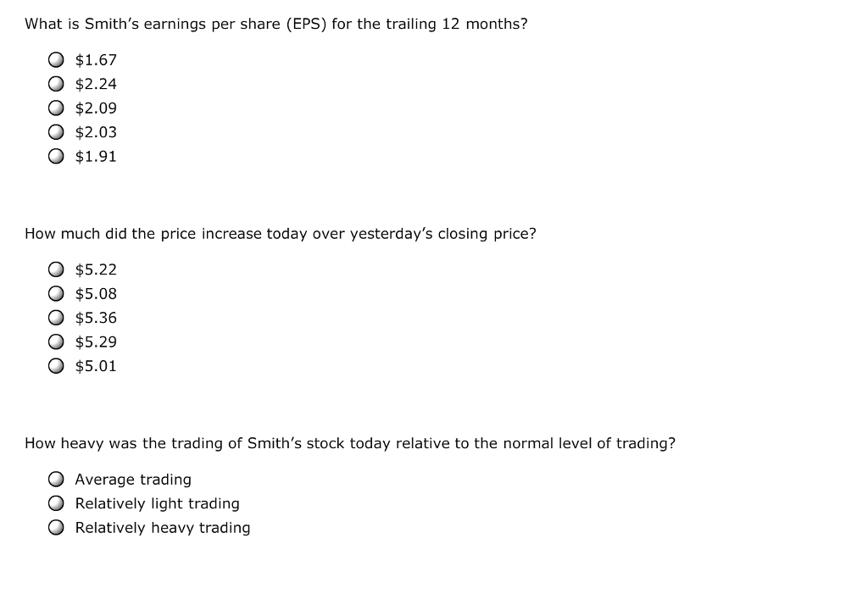Select the $5.36 answer option
Screen dimensions: 868x605
56,318
